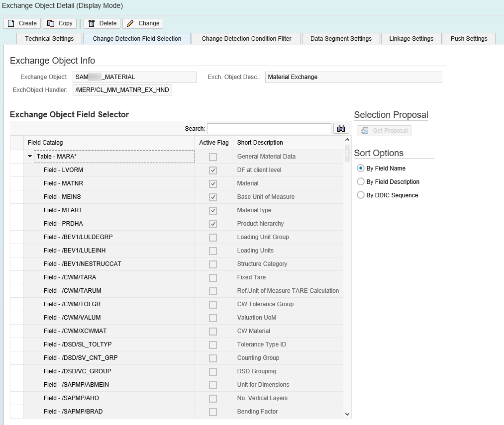Screen dimensions: 504x425
Task: Click the table scroll-up arrow
Action: tap(347, 140)
